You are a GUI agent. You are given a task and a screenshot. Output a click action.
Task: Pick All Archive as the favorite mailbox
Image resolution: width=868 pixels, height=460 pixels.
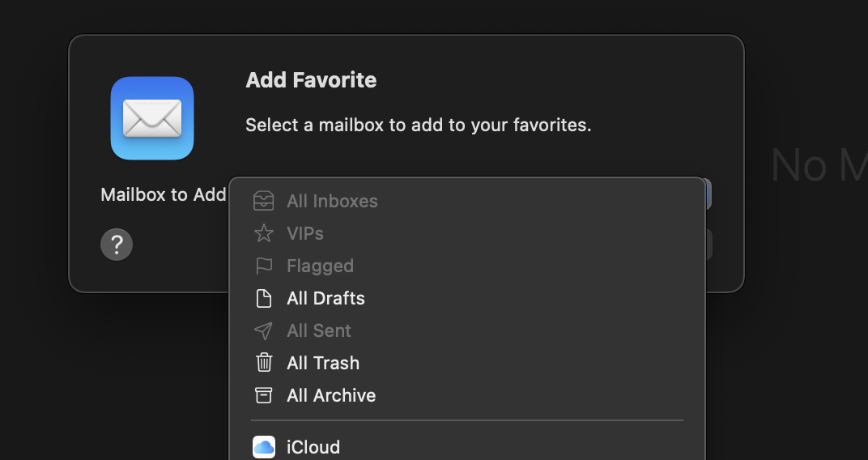(x=331, y=395)
